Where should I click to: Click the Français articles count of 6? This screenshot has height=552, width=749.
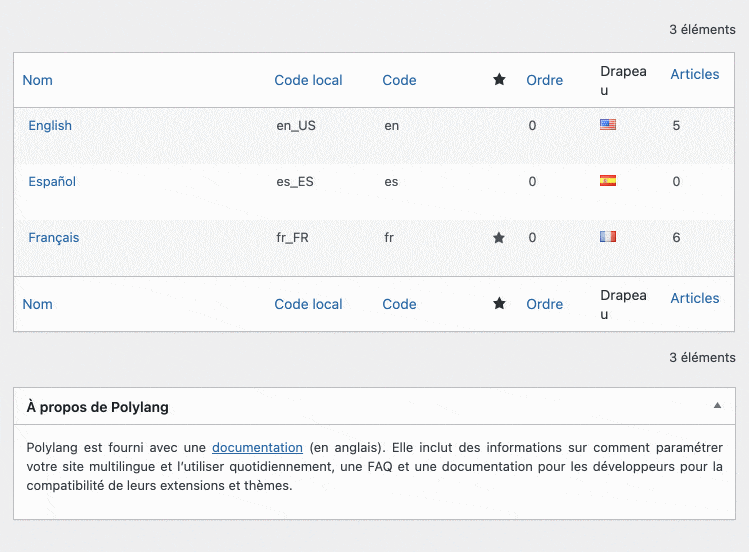(677, 238)
